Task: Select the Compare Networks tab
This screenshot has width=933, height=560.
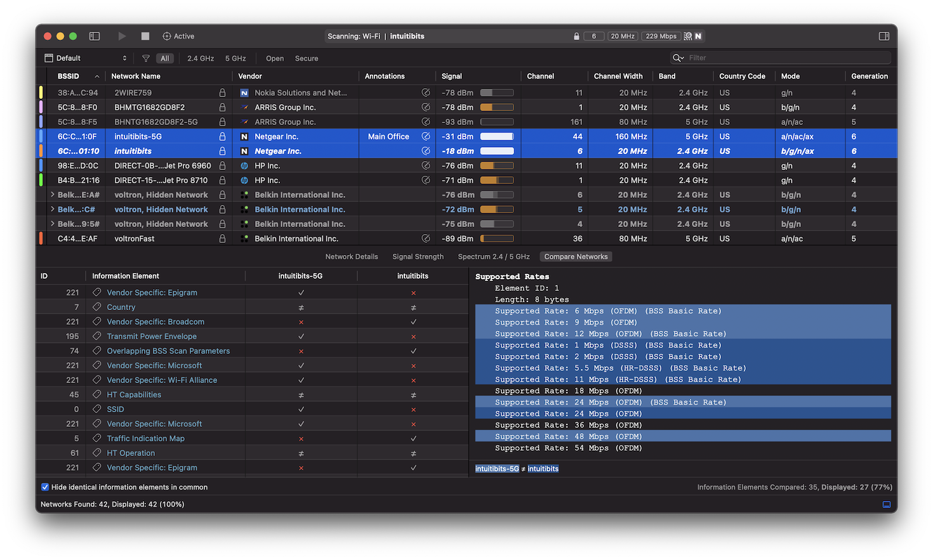Action: 576,257
